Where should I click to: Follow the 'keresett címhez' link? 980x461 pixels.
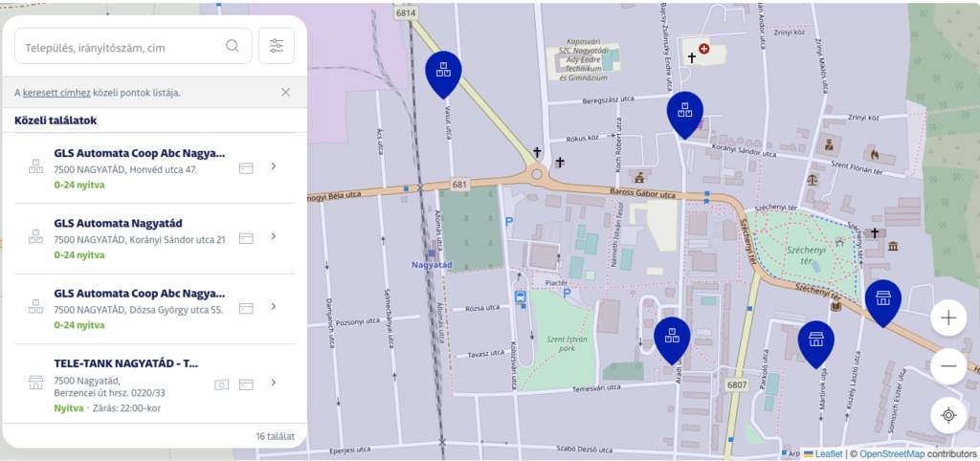click(56, 93)
